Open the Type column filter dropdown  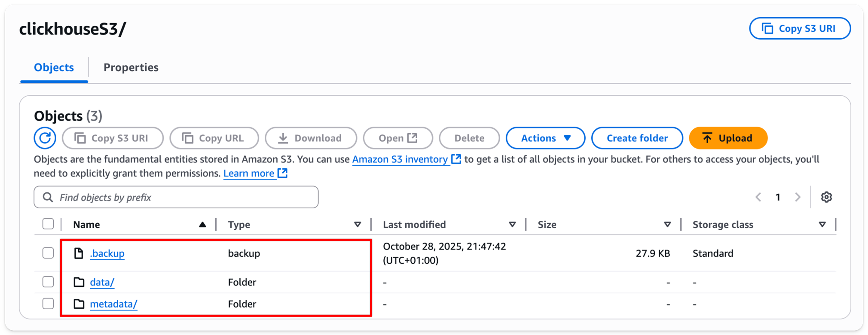pyautogui.click(x=358, y=224)
